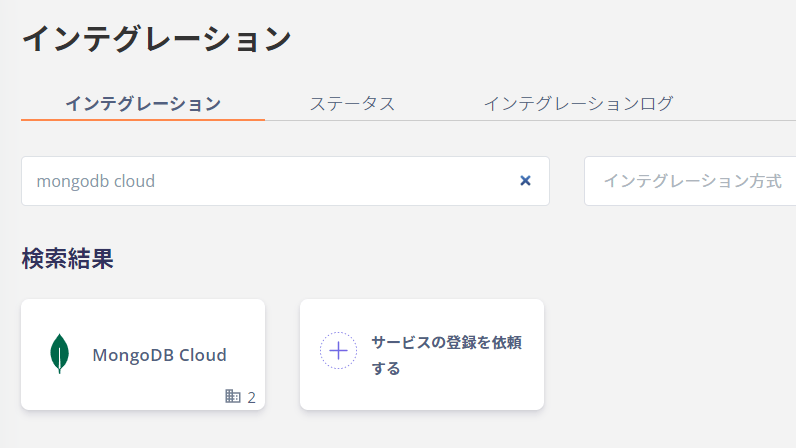The height and width of the screenshot is (448, 796).
Task: Click the サービスの登録を依頼する label
Action: (447, 355)
